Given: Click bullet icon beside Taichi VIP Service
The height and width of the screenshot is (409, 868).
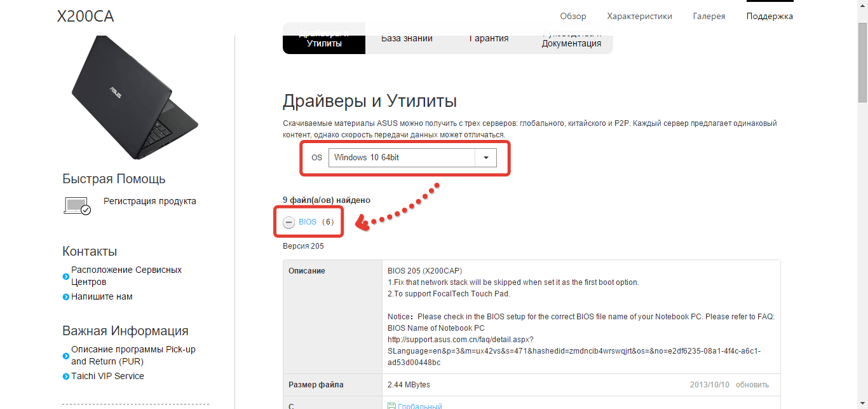Looking at the screenshot, I should pyautogui.click(x=66, y=377).
